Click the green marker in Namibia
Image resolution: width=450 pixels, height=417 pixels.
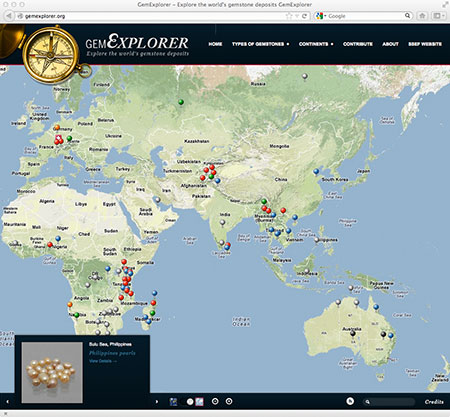point(77,315)
